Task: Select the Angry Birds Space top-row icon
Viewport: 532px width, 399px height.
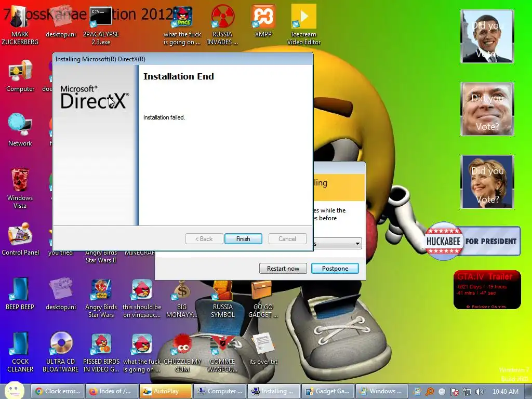Action: (x=182, y=25)
